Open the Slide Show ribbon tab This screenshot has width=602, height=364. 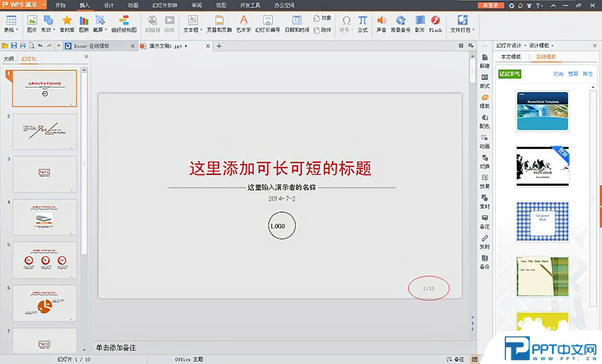165,6
